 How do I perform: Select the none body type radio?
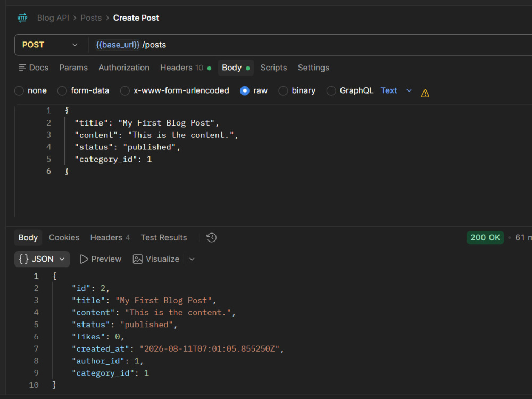[19, 90]
